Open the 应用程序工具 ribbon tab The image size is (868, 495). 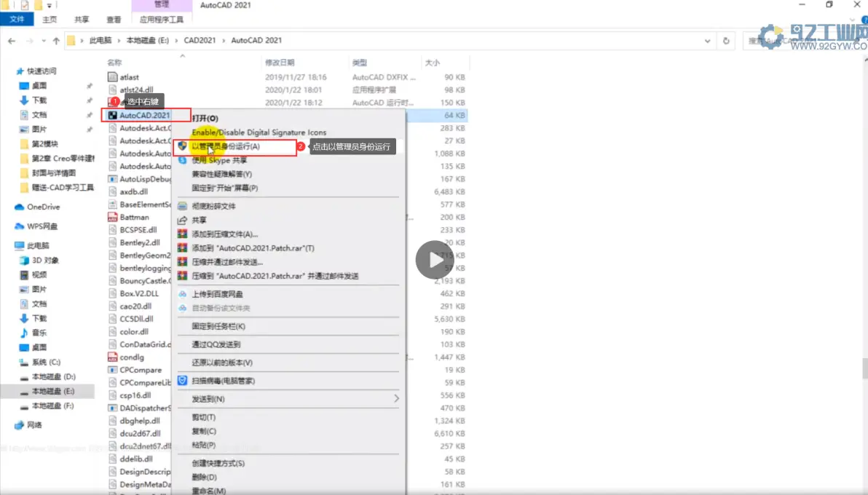click(162, 20)
